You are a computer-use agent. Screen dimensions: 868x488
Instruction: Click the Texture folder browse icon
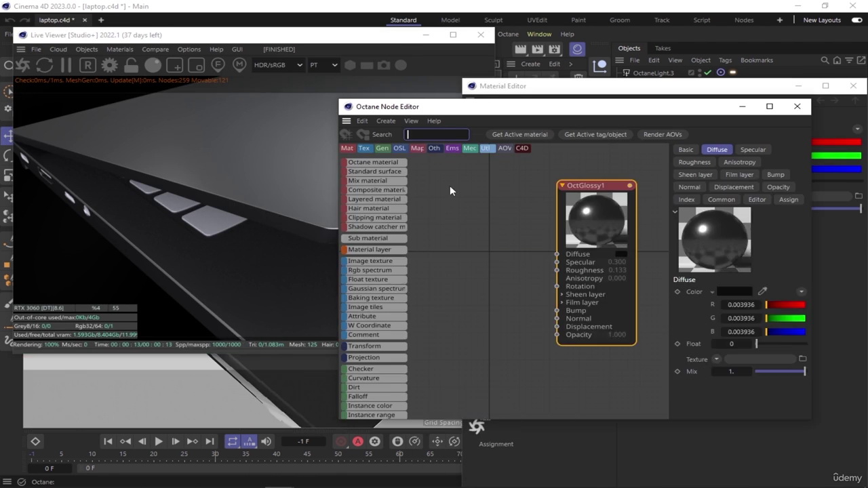pyautogui.click(x=802, y=359)
